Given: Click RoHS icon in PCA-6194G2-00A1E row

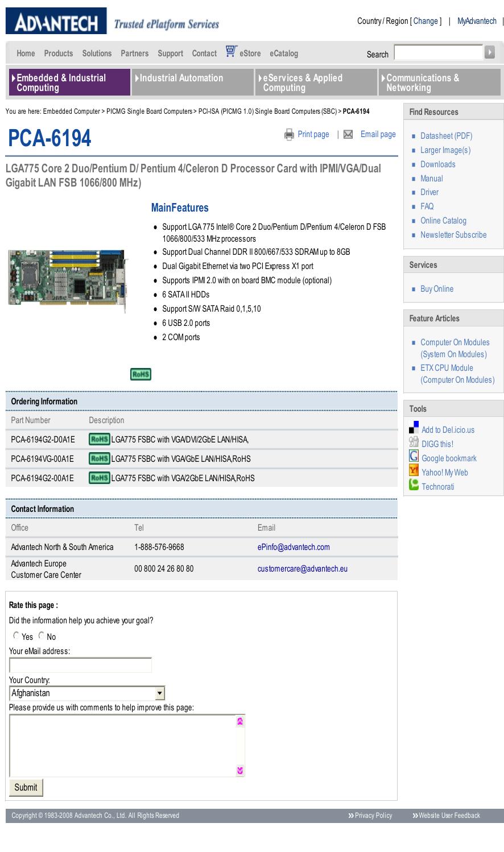Looking at the screenshot, I should point(99,478).
